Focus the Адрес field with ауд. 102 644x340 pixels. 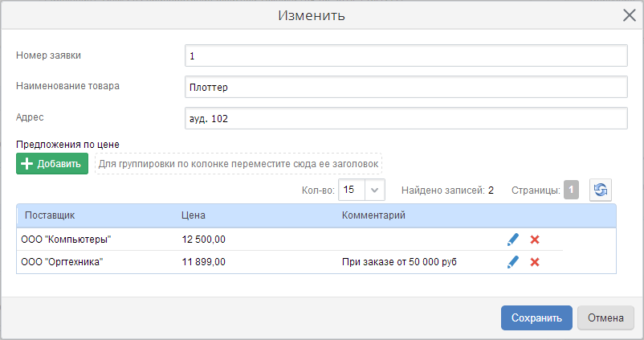[406, 118]
